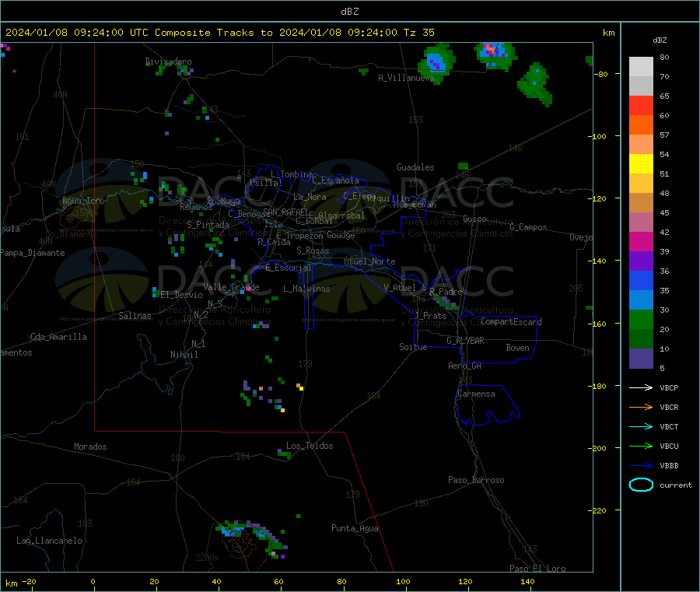The image size is (700, 592).
Task: Click the 'Lag.Llancanelo' map label
Action: click(49, 541)
